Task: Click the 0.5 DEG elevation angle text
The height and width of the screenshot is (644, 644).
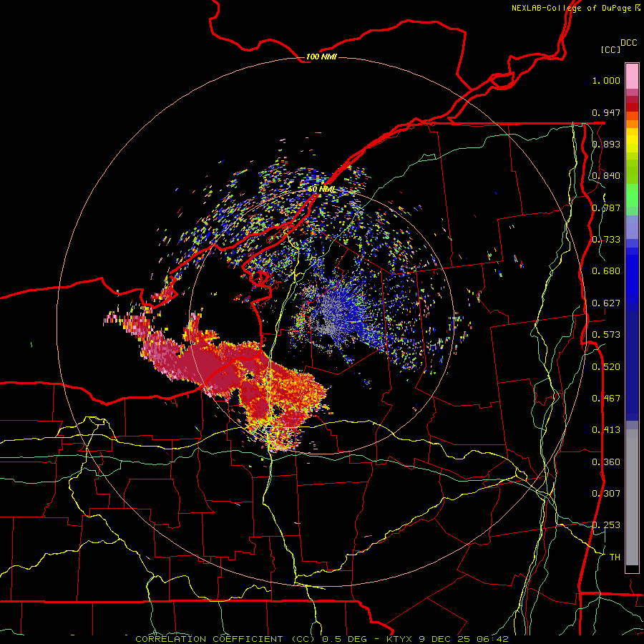Action: [346, 639]
